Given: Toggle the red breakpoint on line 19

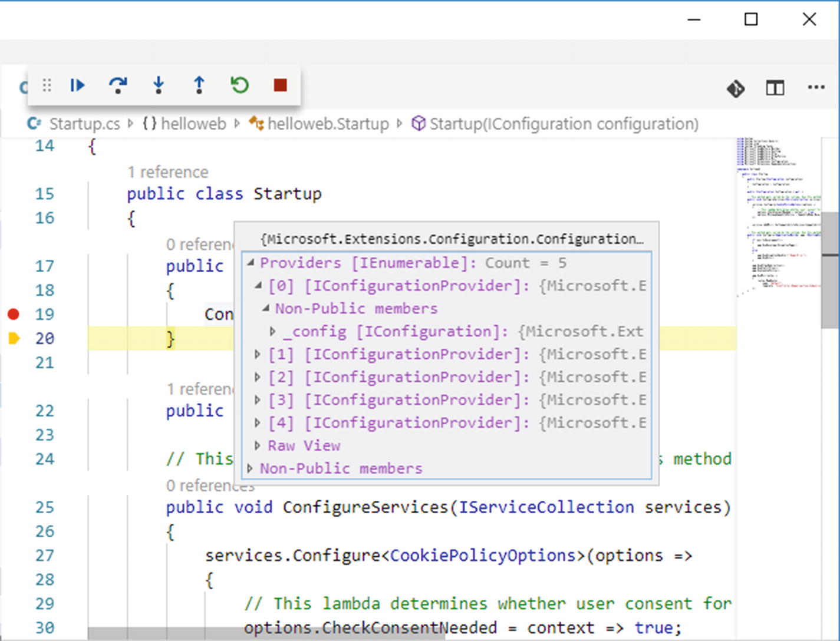Looking at the screenshot, I should click(x=14, y=315).
